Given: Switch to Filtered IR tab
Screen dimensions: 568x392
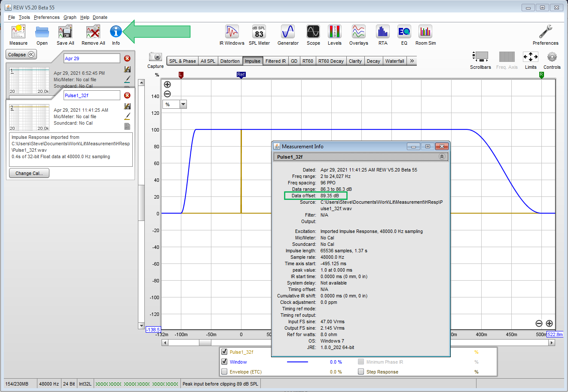Looking at the screenshot, I should tap(275, 61).
